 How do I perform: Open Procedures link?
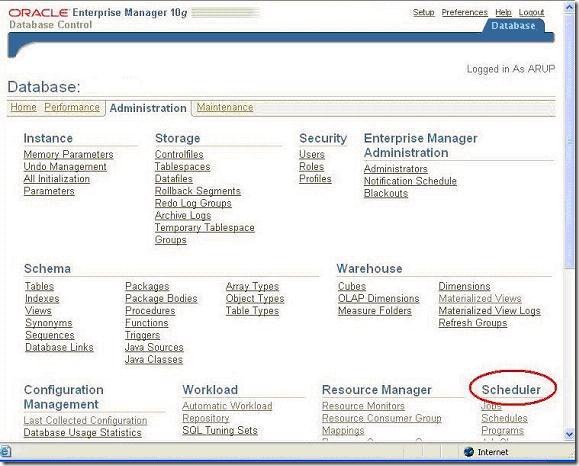[150, 311]
